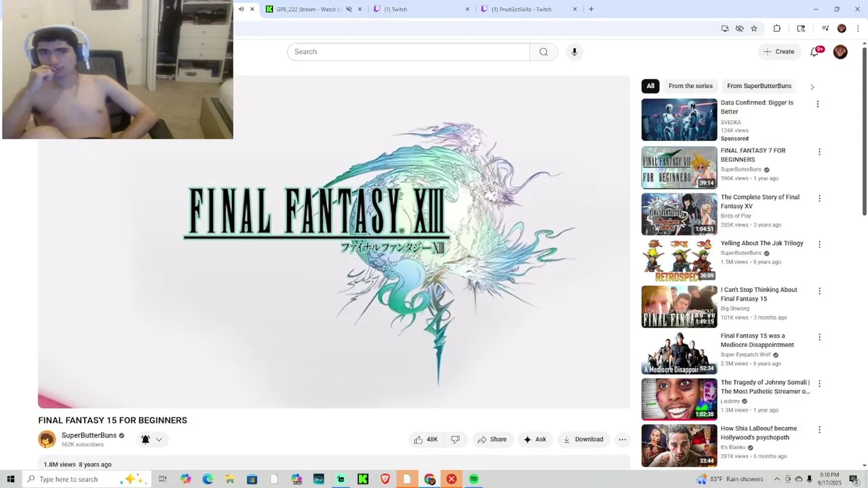Viewport: 868px width, 488px height.
Task: Click the crossed-out eye icon in the address bar
Action: tap(740, 28)
